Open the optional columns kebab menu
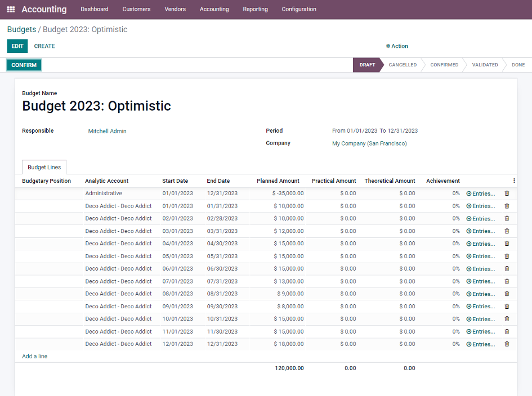The width and height of the screenshot is (532, 396). click(x=514, y=181)
